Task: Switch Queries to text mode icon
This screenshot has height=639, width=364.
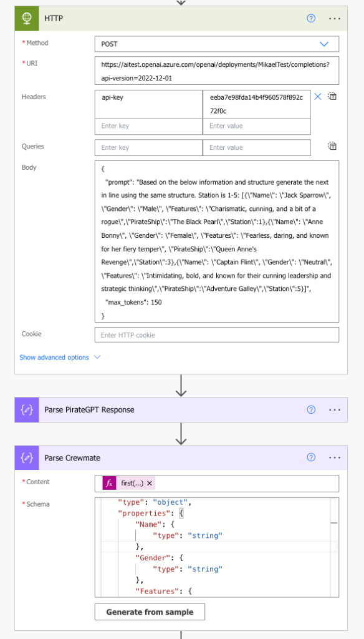Action: click(332, 146)
